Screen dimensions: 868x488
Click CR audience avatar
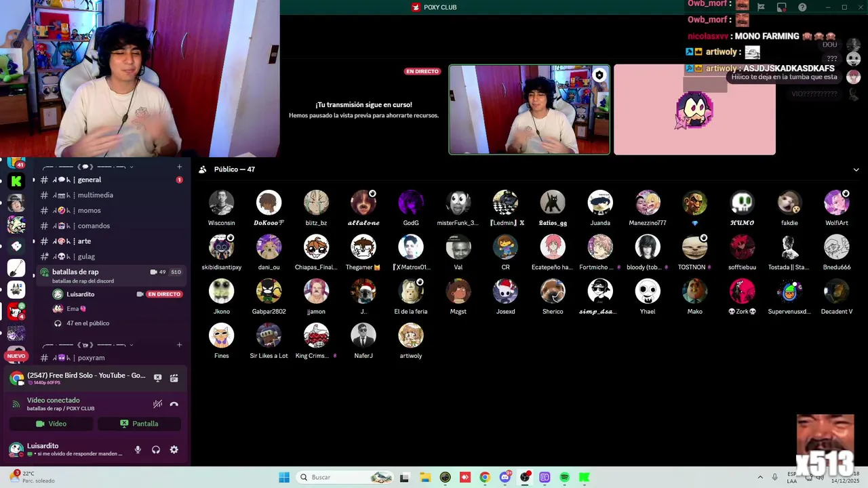[x=505, y=247]
